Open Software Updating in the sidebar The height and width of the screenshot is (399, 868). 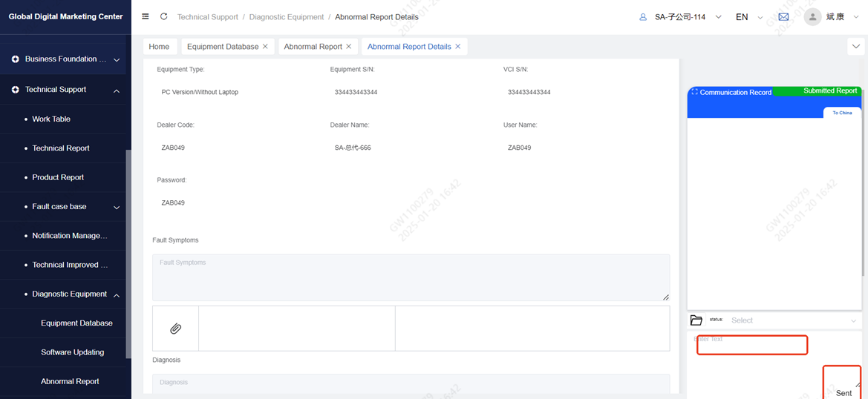72,352
